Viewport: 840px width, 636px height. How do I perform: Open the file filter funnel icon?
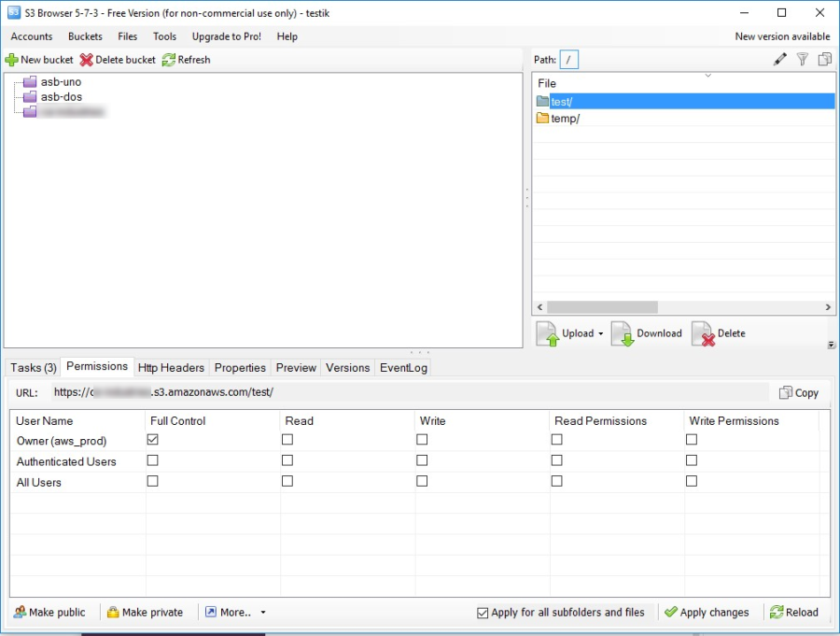[x=802, y=59]
